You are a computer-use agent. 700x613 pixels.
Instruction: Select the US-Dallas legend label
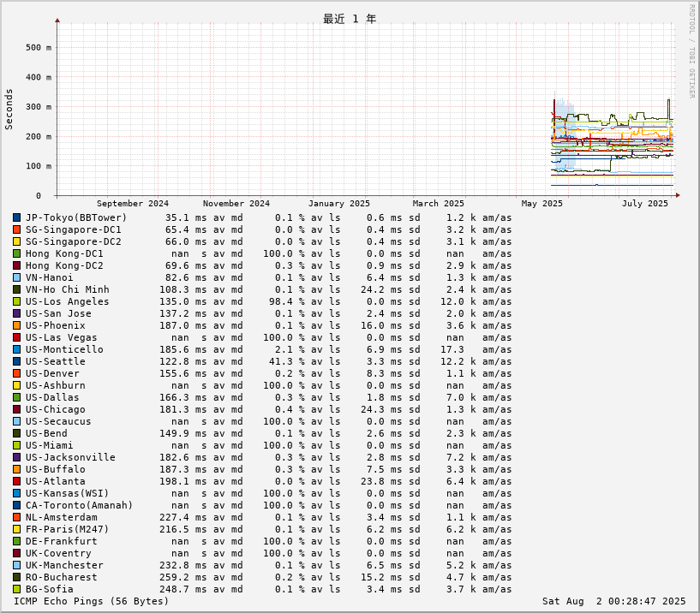[52, 397]
